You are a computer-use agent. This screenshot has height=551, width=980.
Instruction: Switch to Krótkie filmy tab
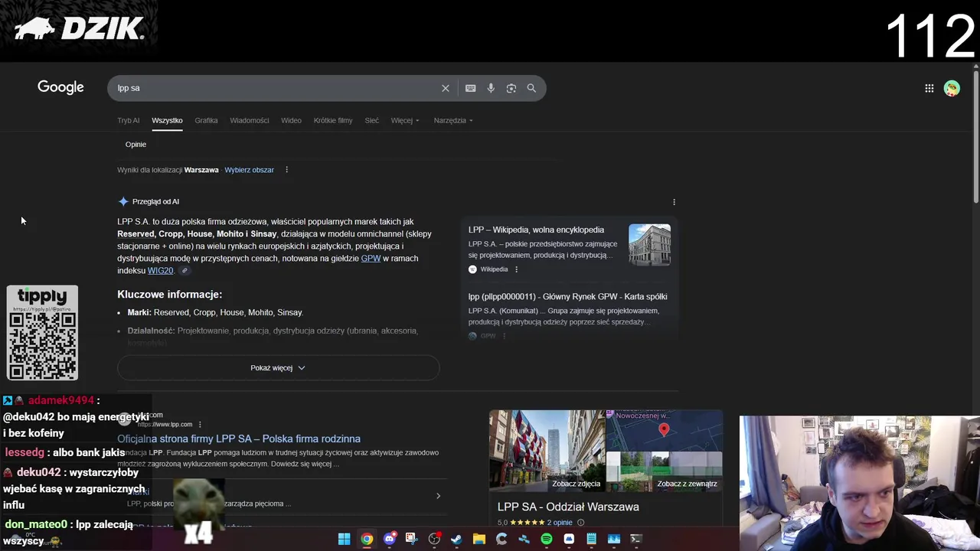333,120
